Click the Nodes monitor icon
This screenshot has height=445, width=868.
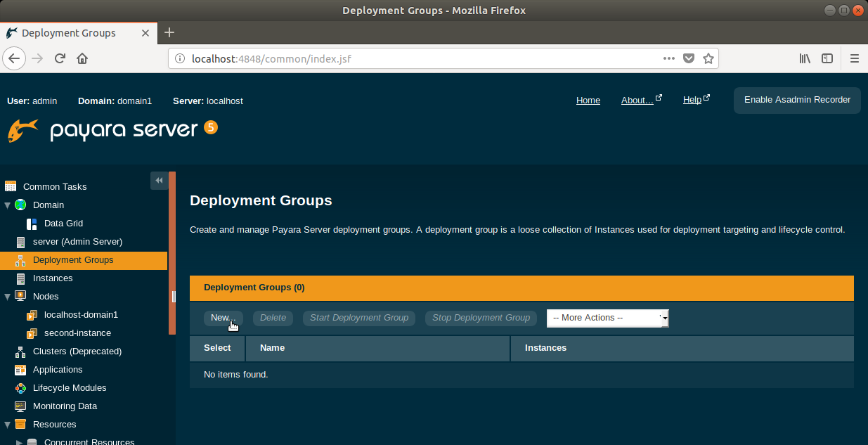coord(20,296)
